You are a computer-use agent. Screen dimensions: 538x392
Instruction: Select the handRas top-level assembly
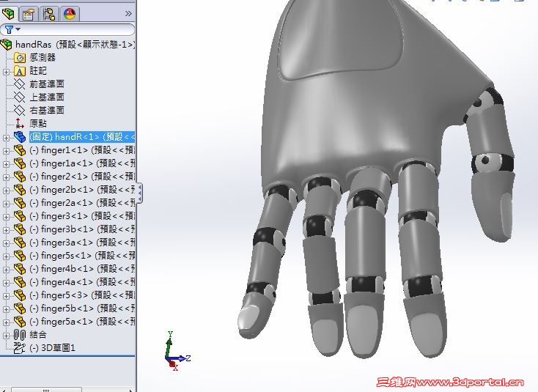pyautogui.click(x=75, y=44)
